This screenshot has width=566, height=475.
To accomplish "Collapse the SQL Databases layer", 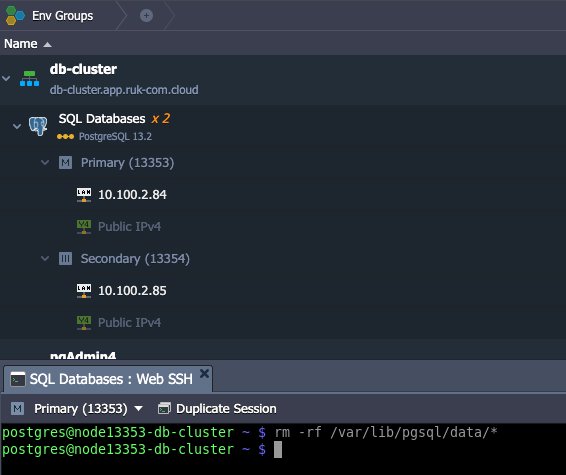I will (17, 126).
